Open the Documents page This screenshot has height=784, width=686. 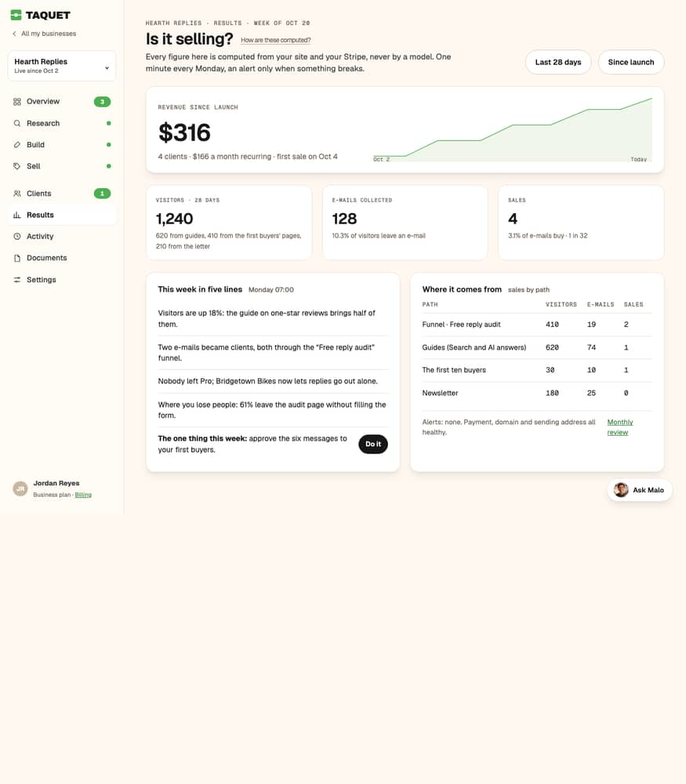pos(61,258)
